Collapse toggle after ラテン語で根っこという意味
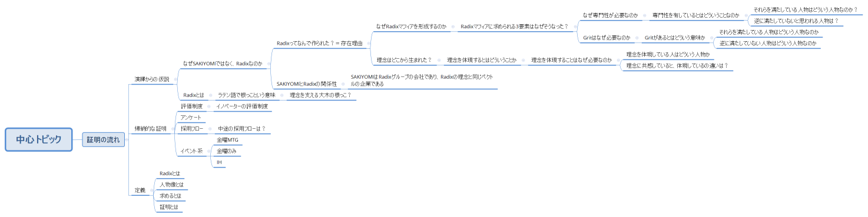 tap(283, 95)
